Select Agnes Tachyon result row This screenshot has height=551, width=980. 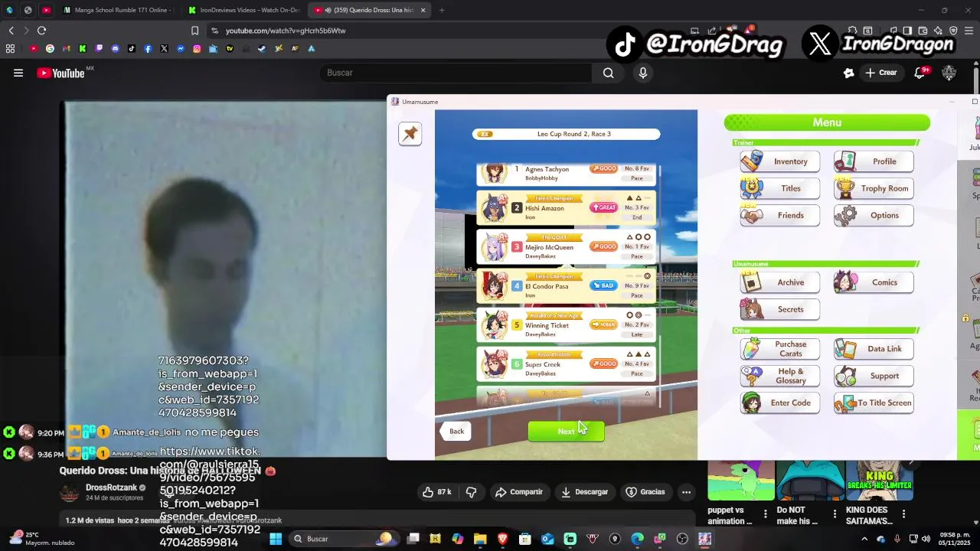567,173
